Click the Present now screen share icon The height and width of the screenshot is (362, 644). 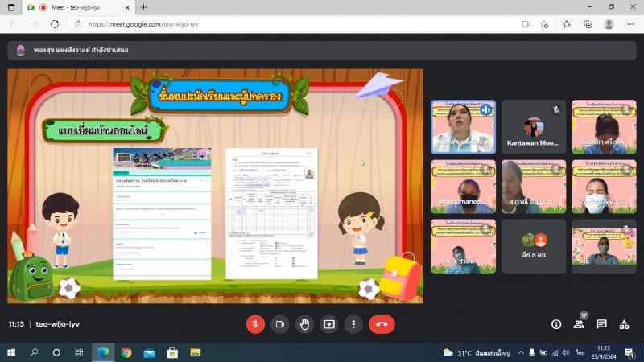(329, 324)
